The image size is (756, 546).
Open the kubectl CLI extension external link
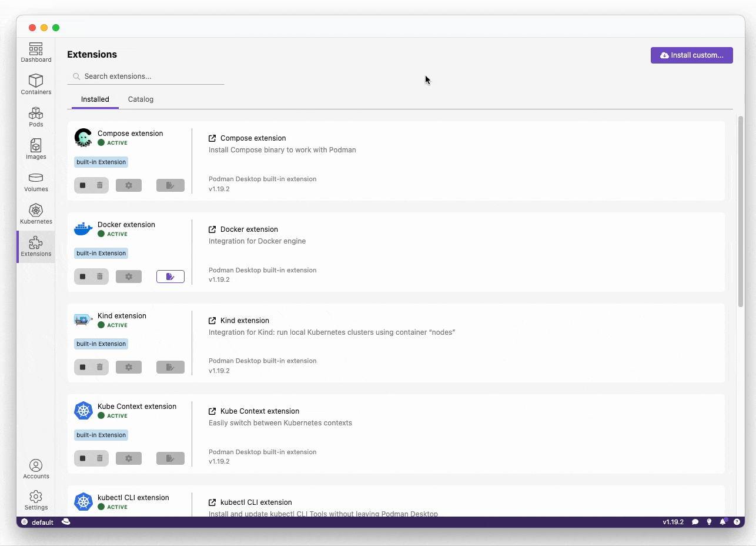pyautogui.click(x=212, y=502)
